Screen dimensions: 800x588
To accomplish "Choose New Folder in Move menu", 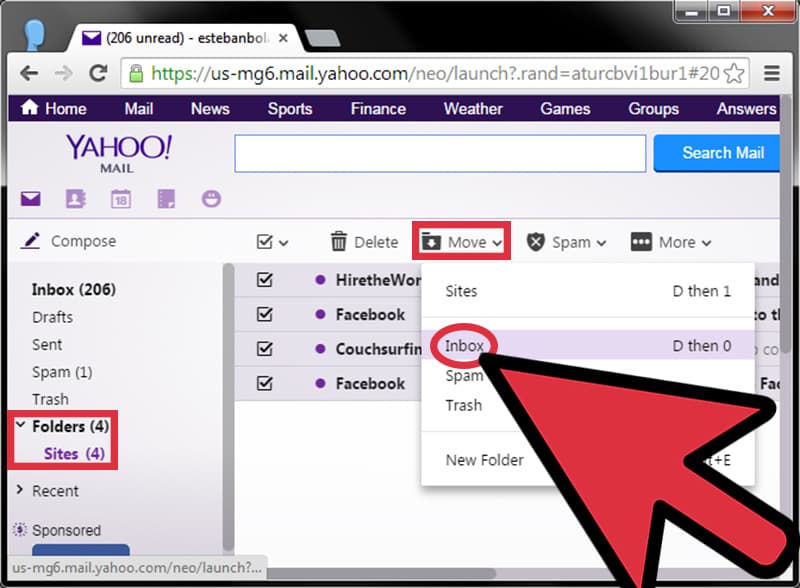I will 485,460.
